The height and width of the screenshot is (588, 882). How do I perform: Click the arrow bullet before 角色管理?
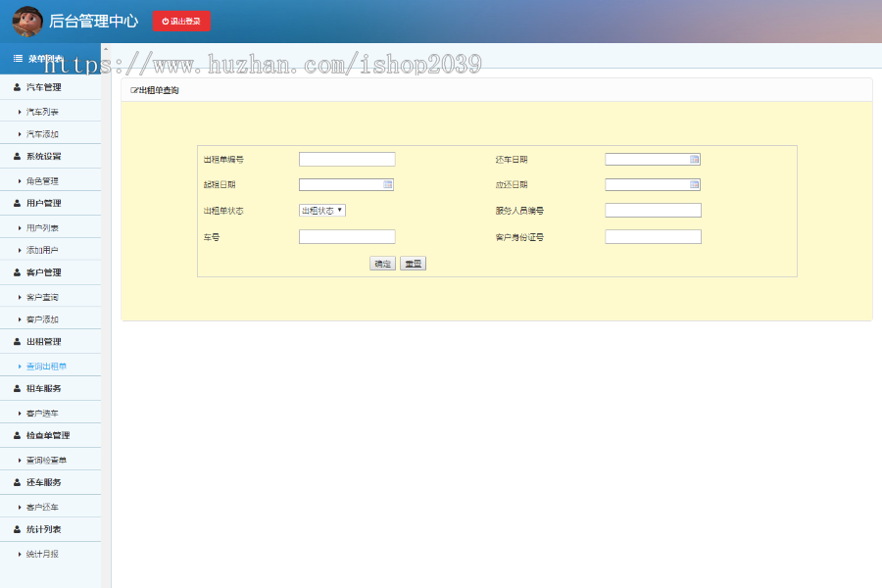point(20,181)
